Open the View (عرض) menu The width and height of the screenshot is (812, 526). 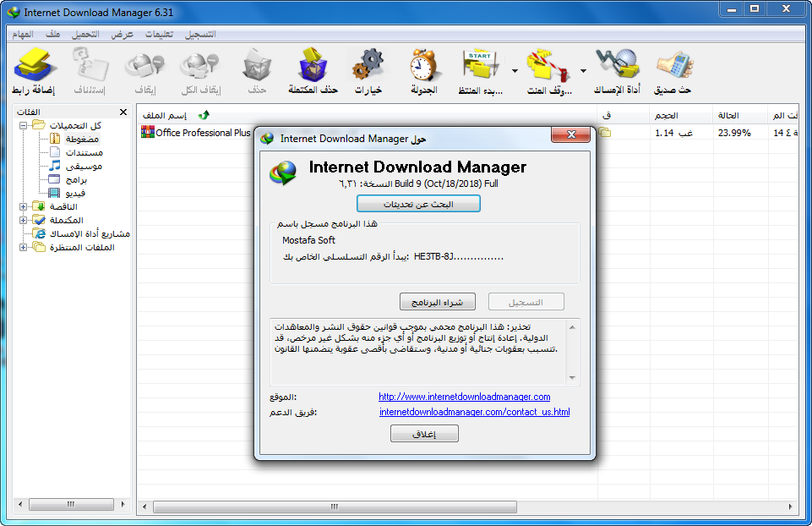click(x=123, y=34)
